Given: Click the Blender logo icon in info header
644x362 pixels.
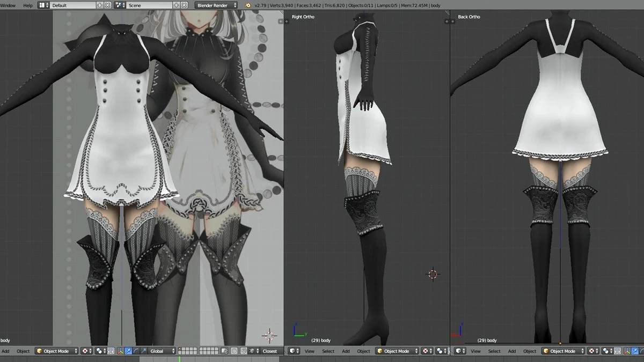Looking at the screenshot, I should pyautogui.click(x=247, y=5).
